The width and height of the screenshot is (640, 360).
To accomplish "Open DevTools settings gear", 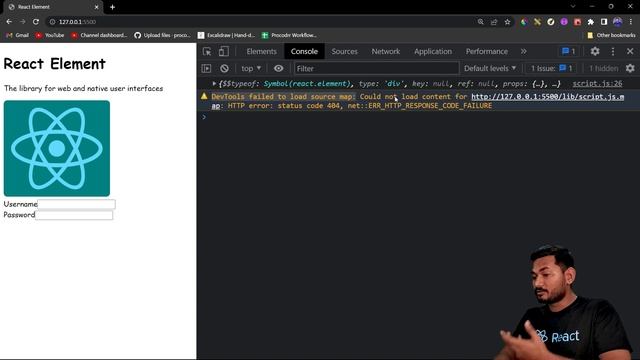I will tap(595, 51).
